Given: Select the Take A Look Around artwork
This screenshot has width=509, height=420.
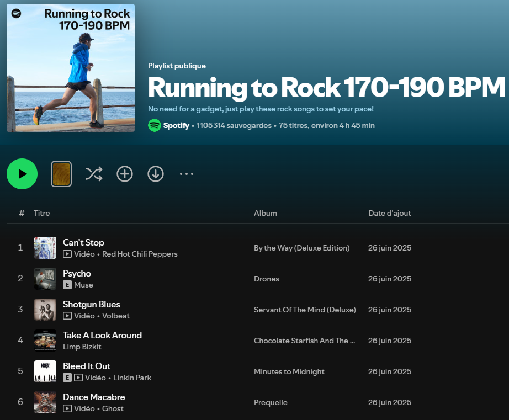Looking at the screenshot, I should click(45, 341).
